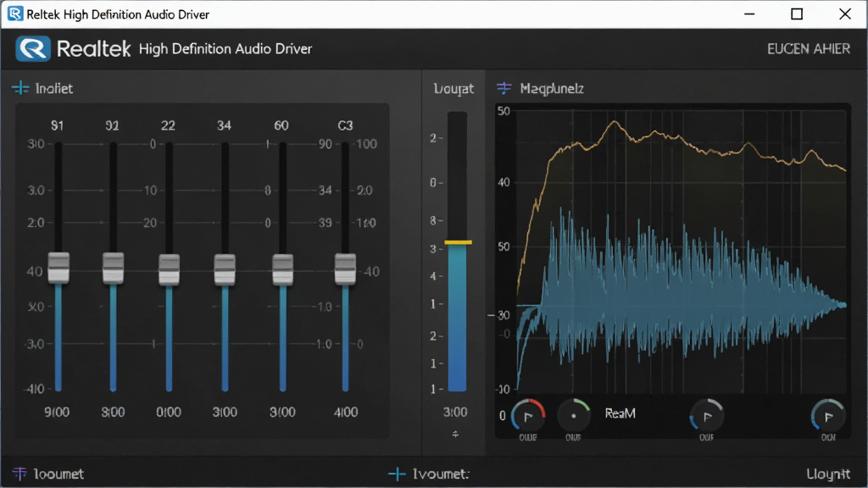Click the slider handle under band 60
This screenshot has height=488, width=868.
(x=282, y=269)
